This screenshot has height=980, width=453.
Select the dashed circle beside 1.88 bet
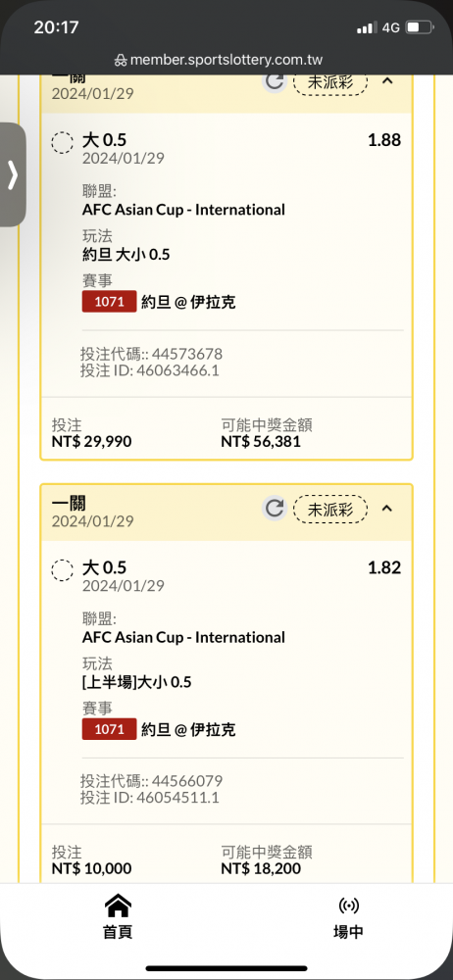pyautogui.click(x=62, y=142)
